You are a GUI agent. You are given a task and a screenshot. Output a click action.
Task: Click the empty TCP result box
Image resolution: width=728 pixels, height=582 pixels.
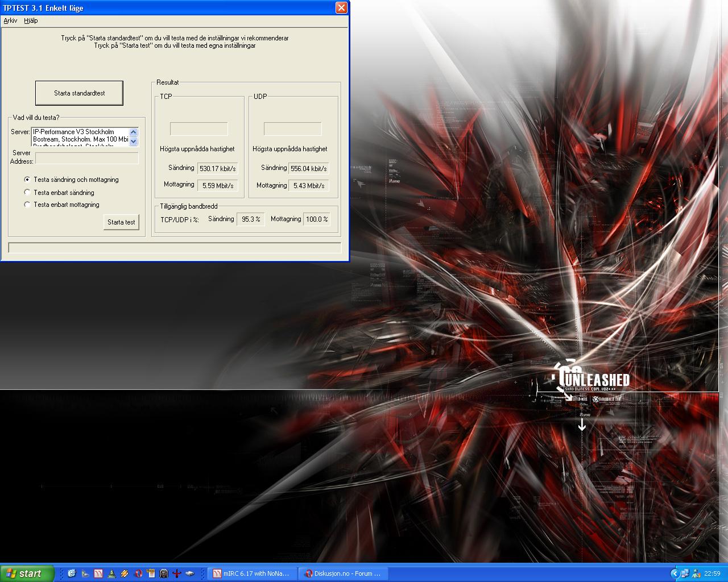(199, 129)
